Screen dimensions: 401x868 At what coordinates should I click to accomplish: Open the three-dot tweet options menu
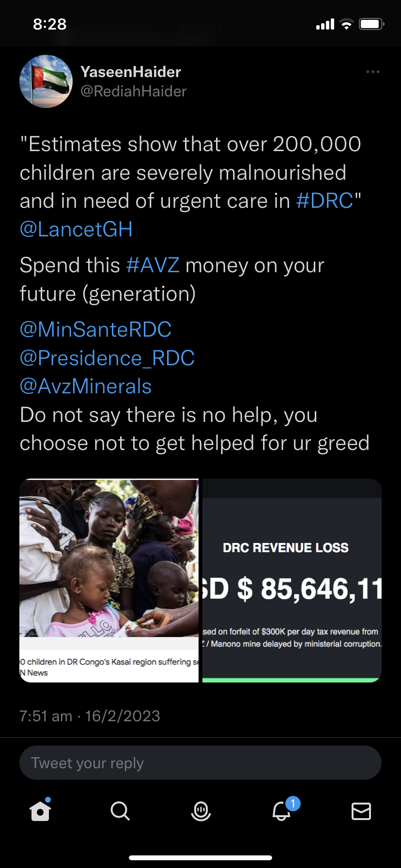pos(373,72)
